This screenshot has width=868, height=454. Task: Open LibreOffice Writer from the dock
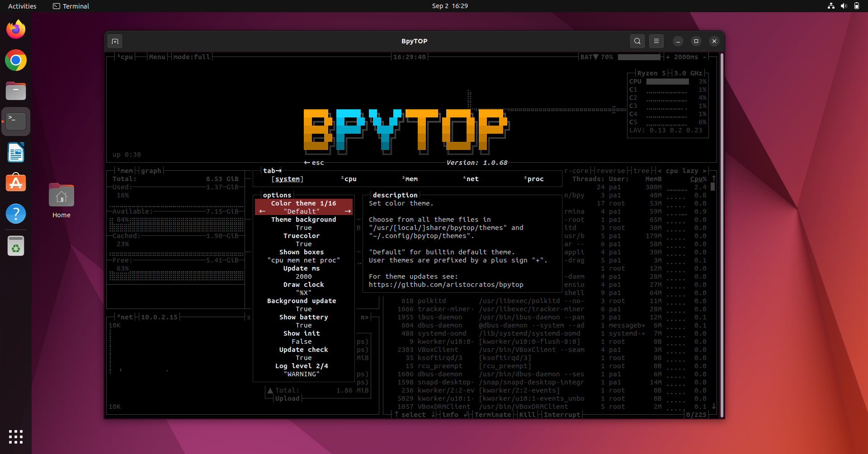[x=16, y=153]
